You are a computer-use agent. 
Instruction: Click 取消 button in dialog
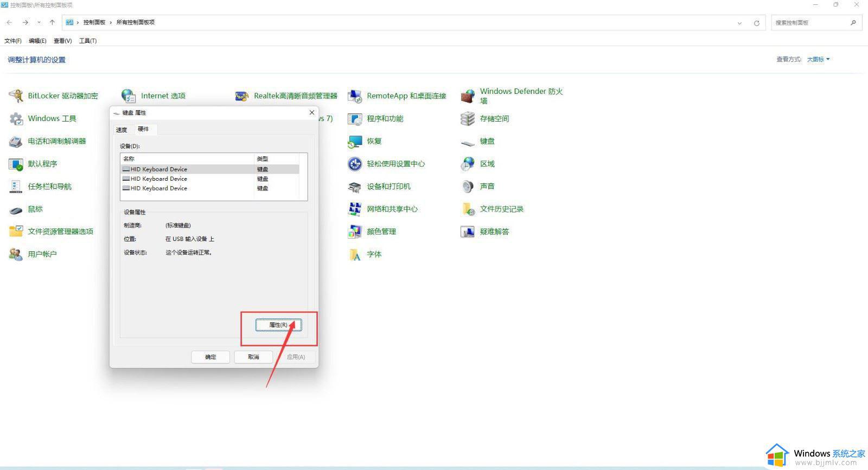point(253,357)
